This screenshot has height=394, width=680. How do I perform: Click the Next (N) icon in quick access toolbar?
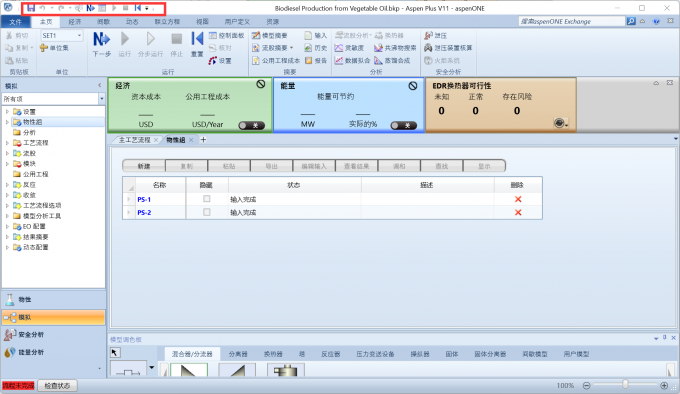pyautogui.click(x=90, y=8)
